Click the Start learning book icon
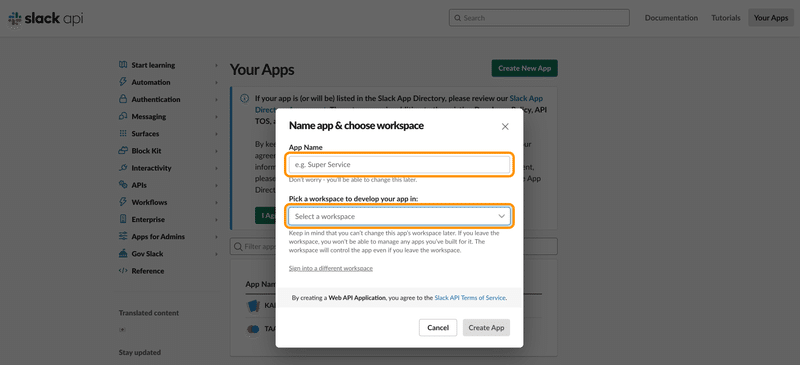 (x=122, y=65)
